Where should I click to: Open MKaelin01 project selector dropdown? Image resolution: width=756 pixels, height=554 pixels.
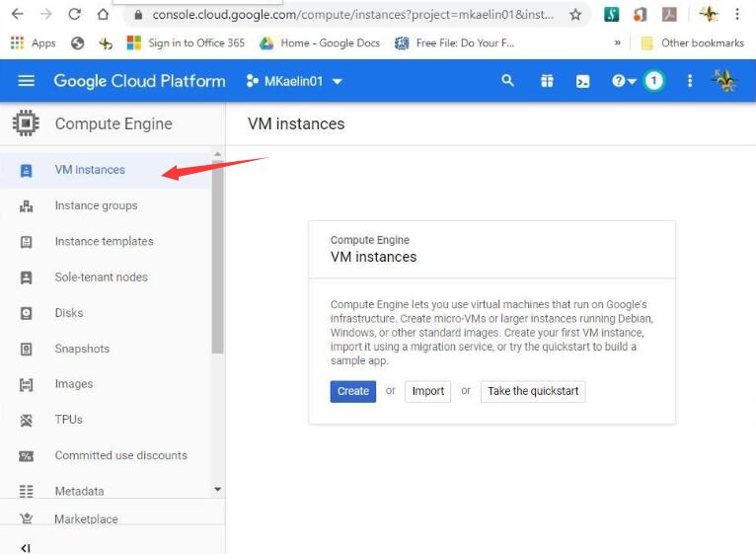coord(294,81)
